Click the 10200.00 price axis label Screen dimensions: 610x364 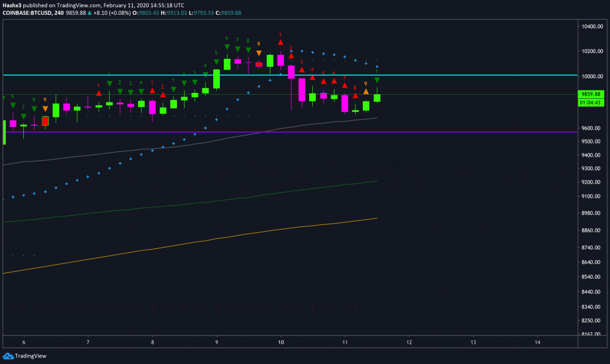[592, 51]
